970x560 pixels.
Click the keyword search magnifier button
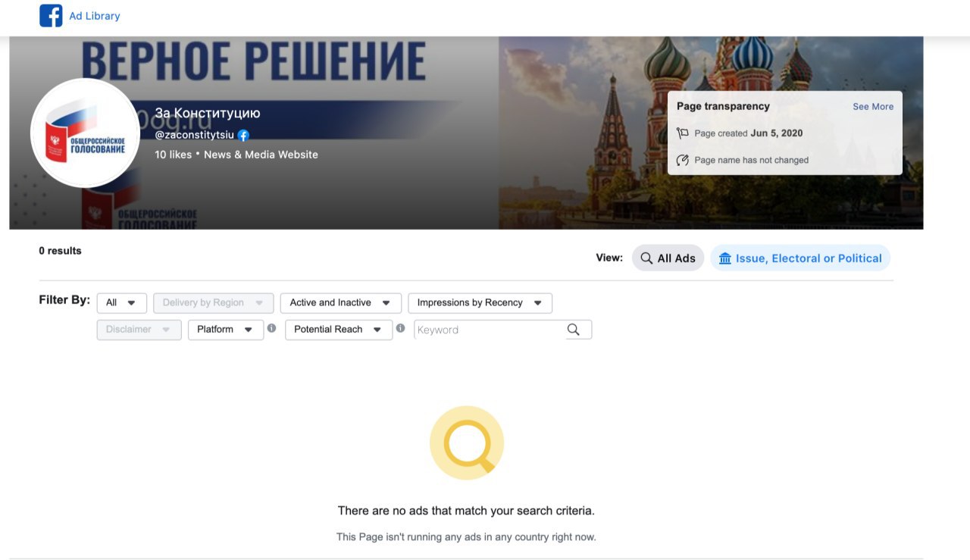(x=574, y=330)
